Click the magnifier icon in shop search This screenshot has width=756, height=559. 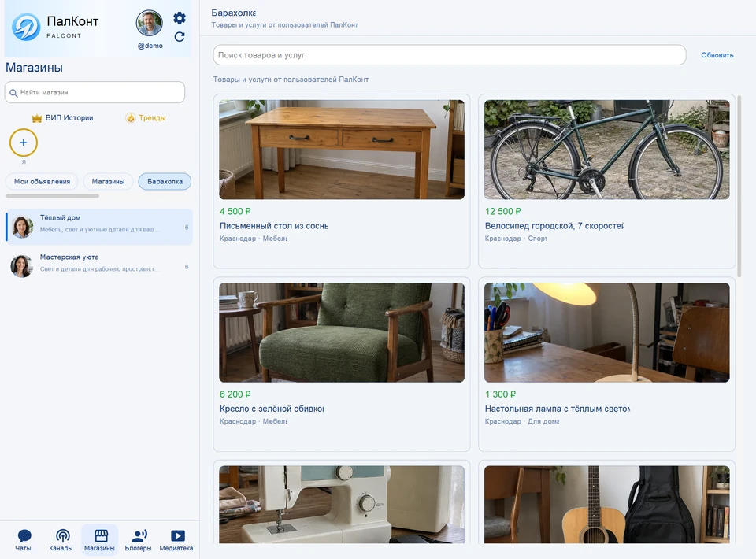pos(13,93)
